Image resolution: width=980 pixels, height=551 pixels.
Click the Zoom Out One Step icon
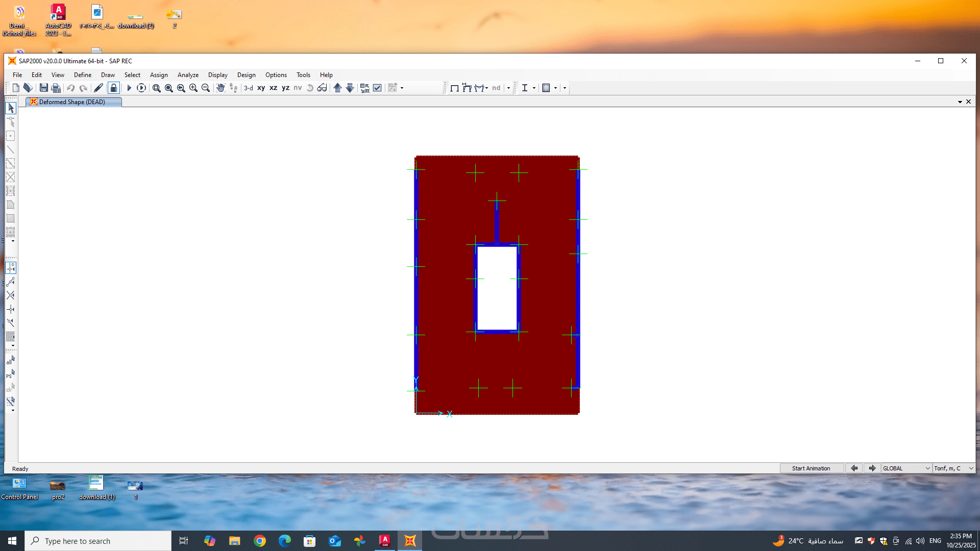(x=206, y=88)
